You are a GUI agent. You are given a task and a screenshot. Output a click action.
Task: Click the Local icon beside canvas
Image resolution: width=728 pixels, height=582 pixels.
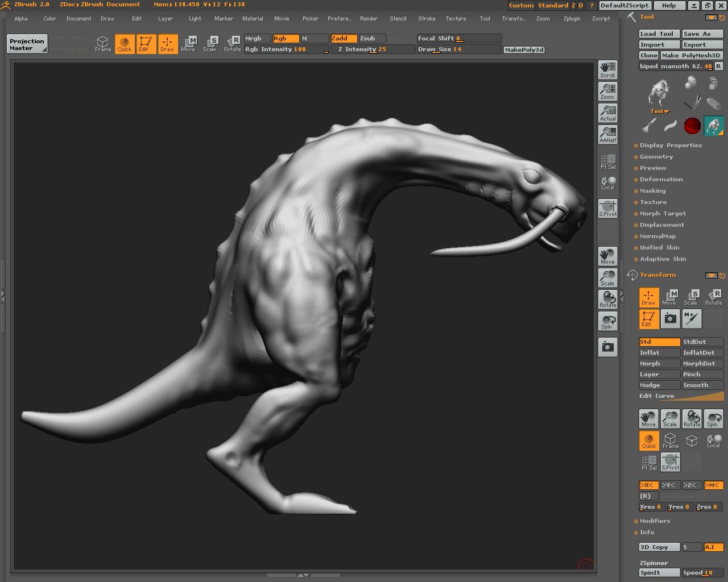pyautogui.click(x=607, y=183)
